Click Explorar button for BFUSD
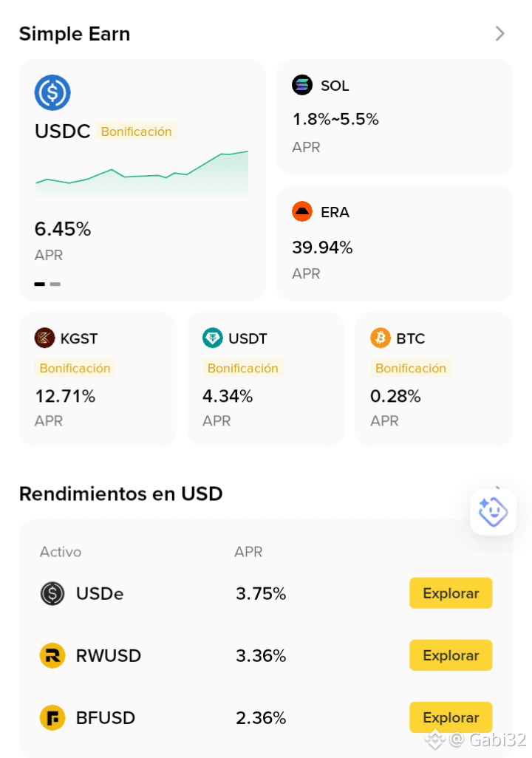Viewport: 532px width, 758px height. [x=451, y=717]
